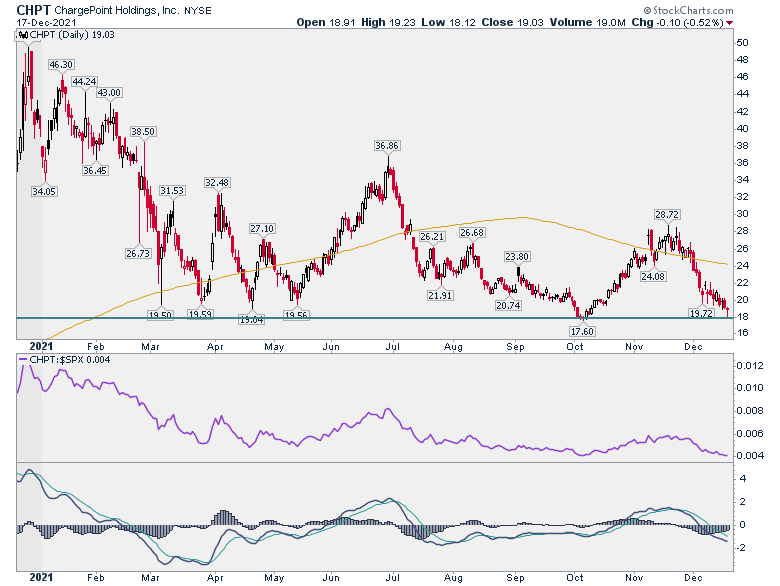Click the Oct label under price chart

tap(575, 347)
